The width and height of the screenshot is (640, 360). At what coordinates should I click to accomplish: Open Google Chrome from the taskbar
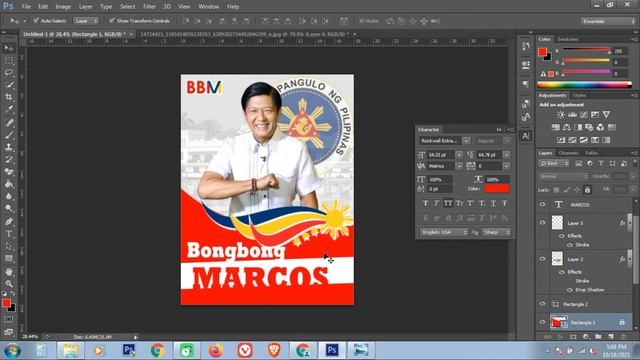point(158,350)
